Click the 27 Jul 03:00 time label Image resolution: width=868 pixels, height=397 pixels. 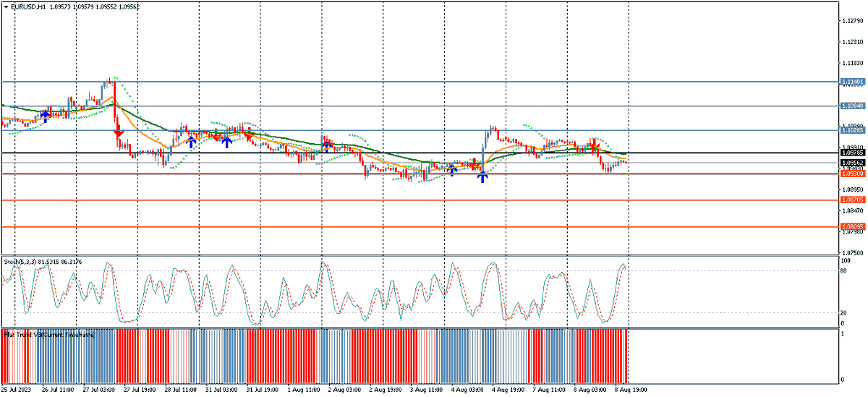(x=99, y=390)
